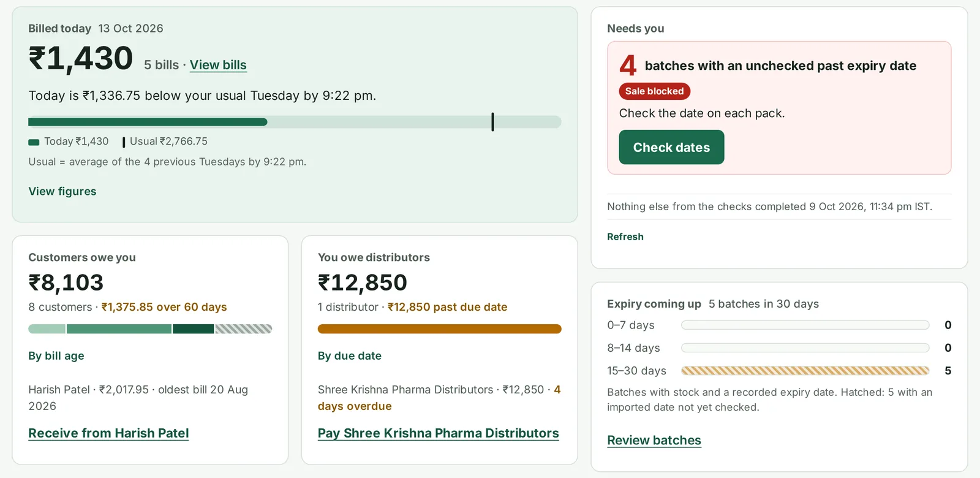
Task: Open the By bill age breakdown
Action: [x=56, y=356]
